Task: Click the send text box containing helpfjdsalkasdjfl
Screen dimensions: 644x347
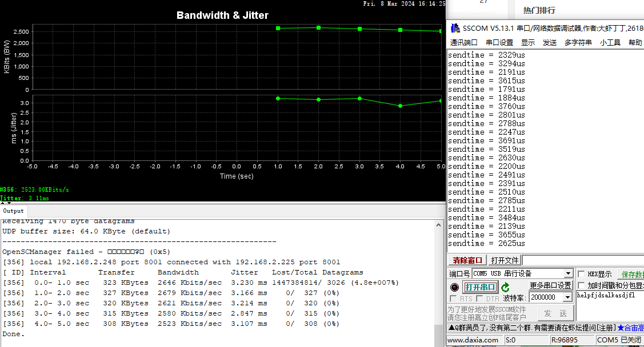Action: (x=610, y=305)
